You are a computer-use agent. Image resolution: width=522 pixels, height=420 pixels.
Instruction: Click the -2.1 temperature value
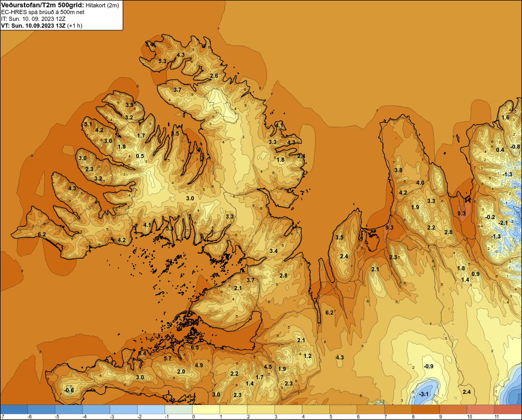click(x=503, y=223)
